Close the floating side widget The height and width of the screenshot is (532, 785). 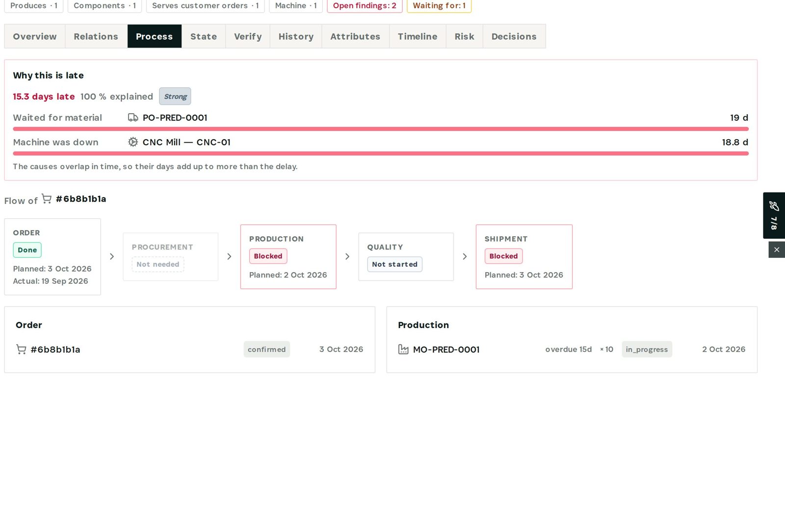pos(777,250)
